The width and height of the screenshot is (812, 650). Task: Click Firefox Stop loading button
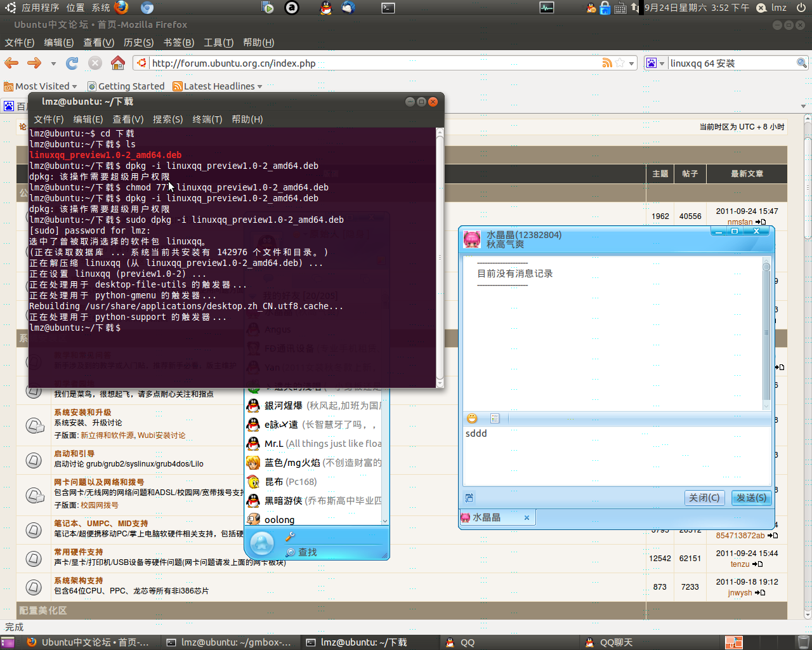95,63
